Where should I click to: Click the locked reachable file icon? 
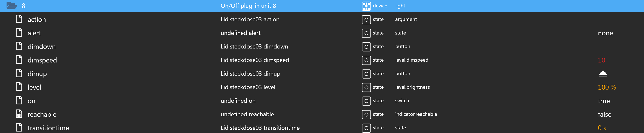tap(19, 114)
